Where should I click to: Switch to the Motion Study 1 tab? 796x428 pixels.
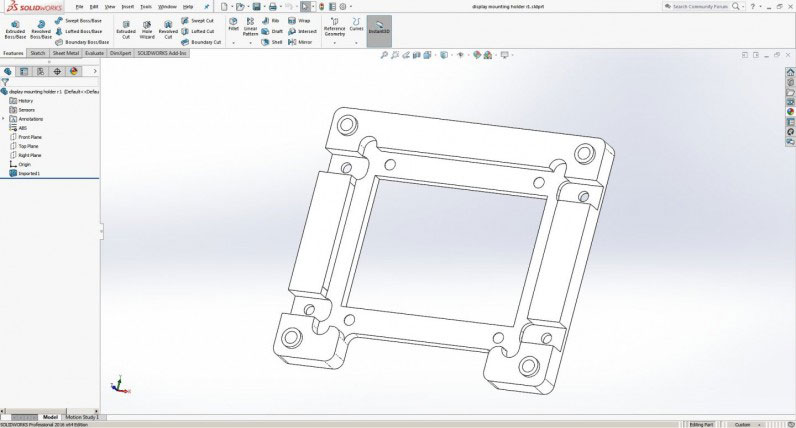tap(84, 416)
